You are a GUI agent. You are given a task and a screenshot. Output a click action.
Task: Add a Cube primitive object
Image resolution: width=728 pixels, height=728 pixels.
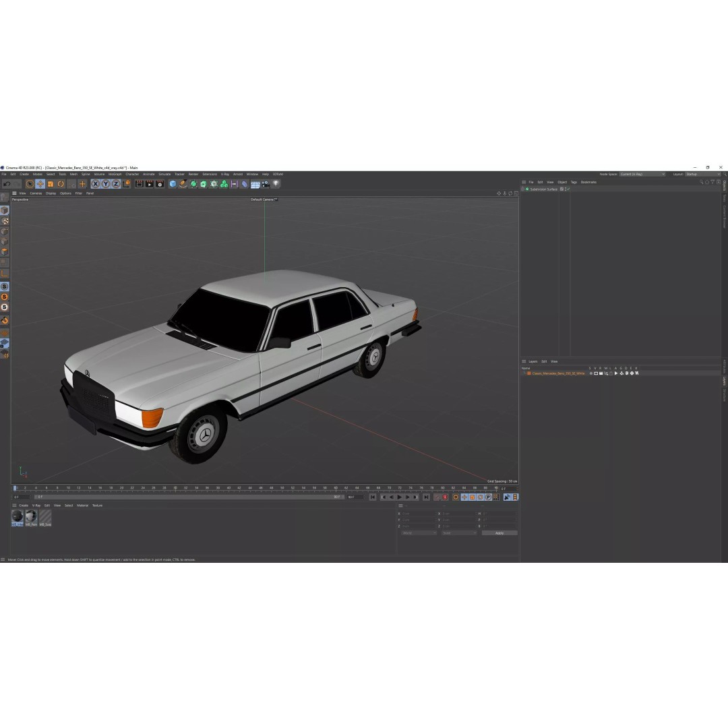click(173, 184)
